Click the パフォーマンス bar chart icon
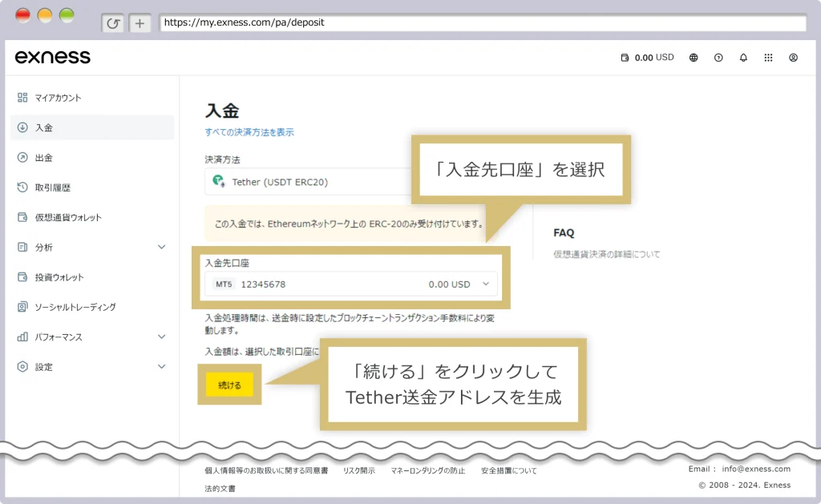821x504 pixels. (x=22, y=337)
